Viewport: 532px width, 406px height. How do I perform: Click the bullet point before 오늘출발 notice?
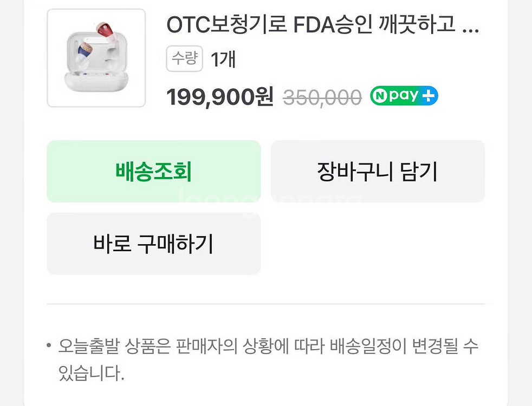(49, 346)
